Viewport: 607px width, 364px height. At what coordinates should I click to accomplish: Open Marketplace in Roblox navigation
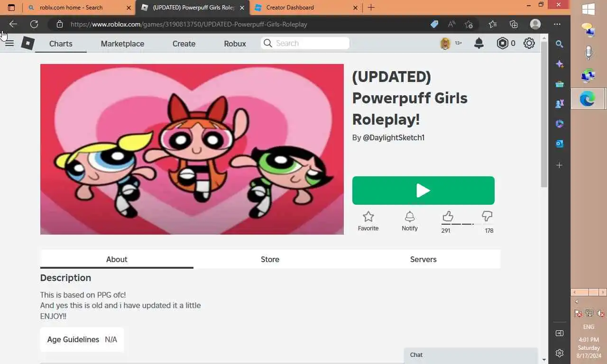[x=122, y=44]
